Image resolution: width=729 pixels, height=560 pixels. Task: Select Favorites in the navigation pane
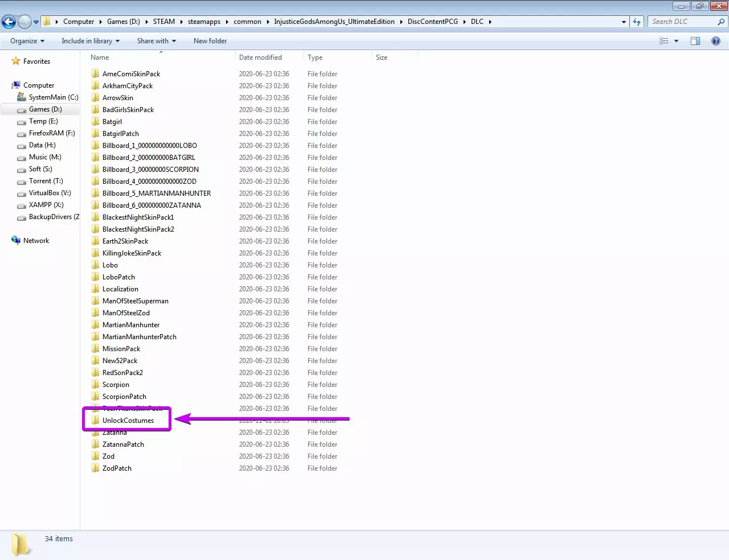point(36,61)
